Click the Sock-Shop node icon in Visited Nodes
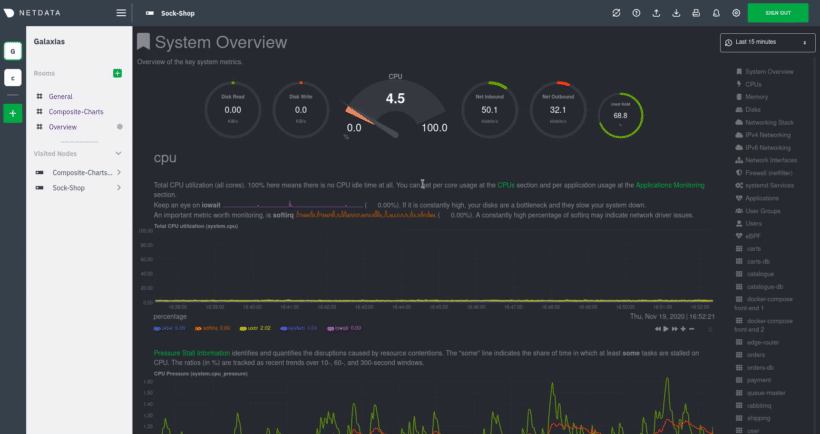The width and height of the screenshot is (820, 434). tap(39, 188)
